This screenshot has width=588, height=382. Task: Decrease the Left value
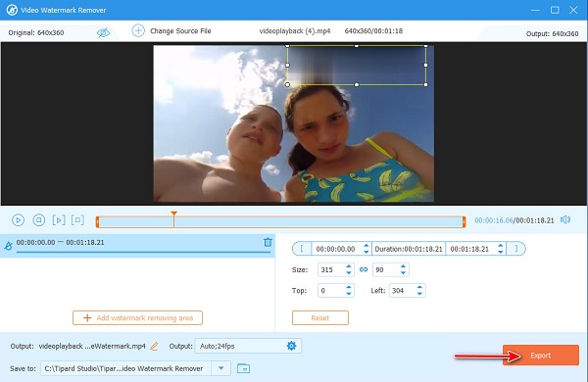tap(419, 294)
